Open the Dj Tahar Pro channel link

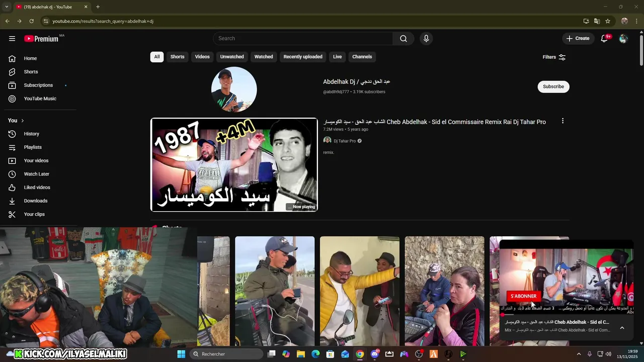(345, 141)
